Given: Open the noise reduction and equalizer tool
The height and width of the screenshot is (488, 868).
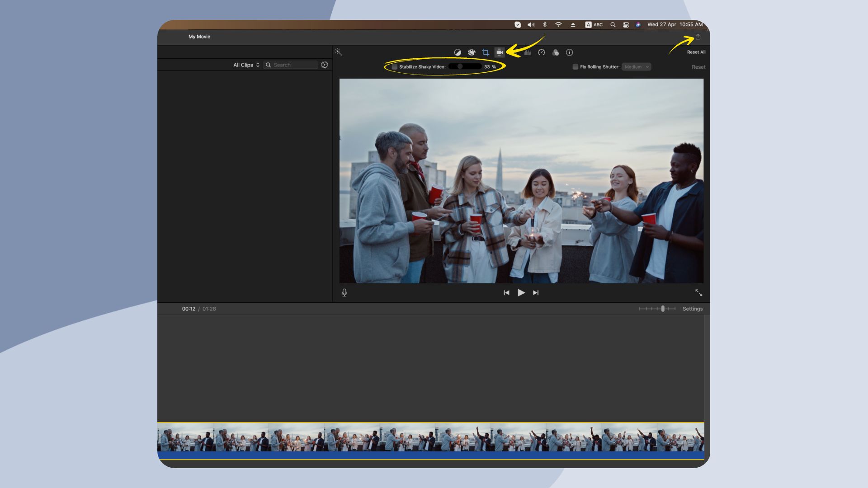Looking at the screenshot, I should pos(528,52).
